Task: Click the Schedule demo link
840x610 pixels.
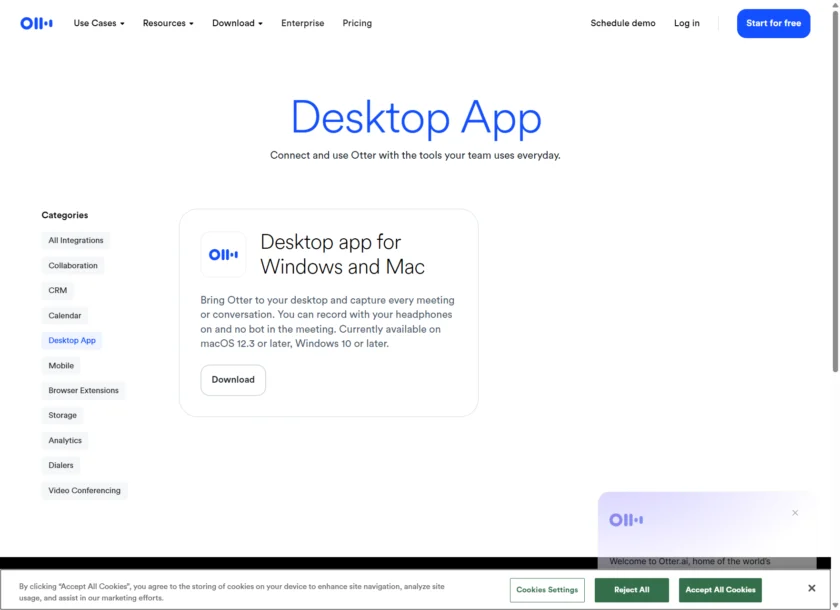Action: click(622, 23)
